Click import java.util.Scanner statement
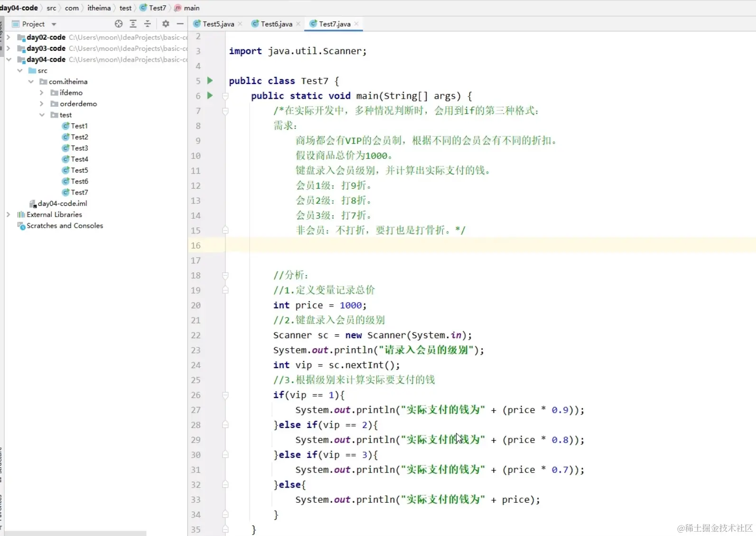Screen dimensions: 756x536 [x=298, y=51]
